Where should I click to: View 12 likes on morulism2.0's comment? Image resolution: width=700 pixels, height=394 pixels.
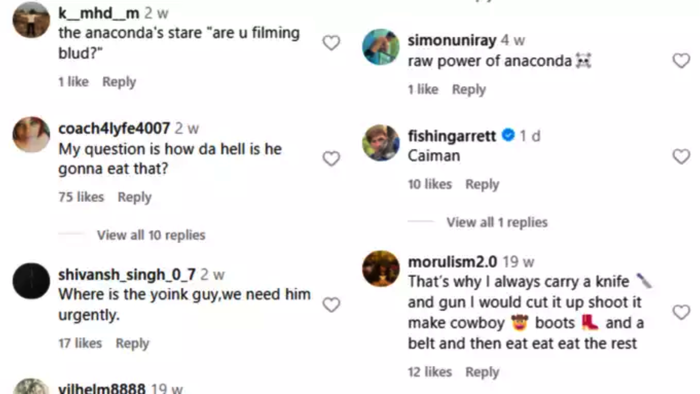429,372
